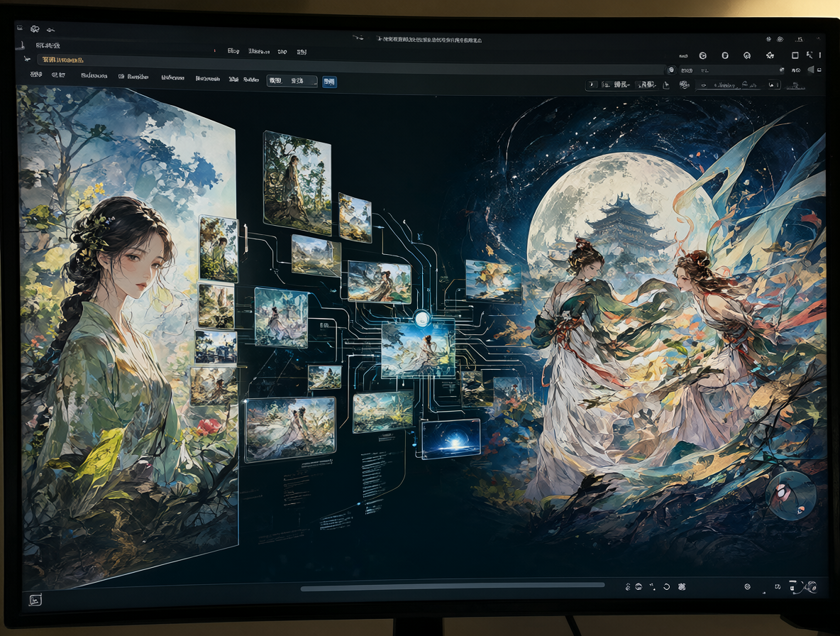The width and height of the screenshot is (840, 636).
Task: Click the round shield icon before search field
Action: [x=671, y=70]
